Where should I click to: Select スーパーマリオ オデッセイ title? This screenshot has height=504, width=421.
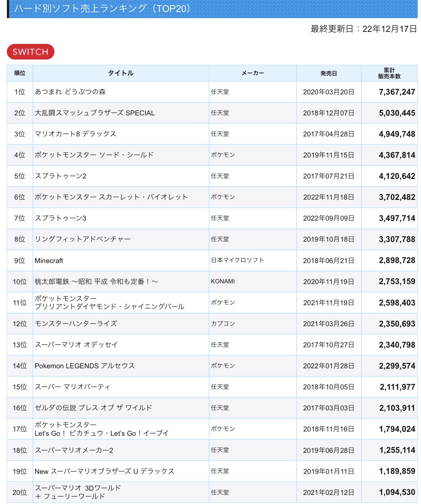click(76, 345)
